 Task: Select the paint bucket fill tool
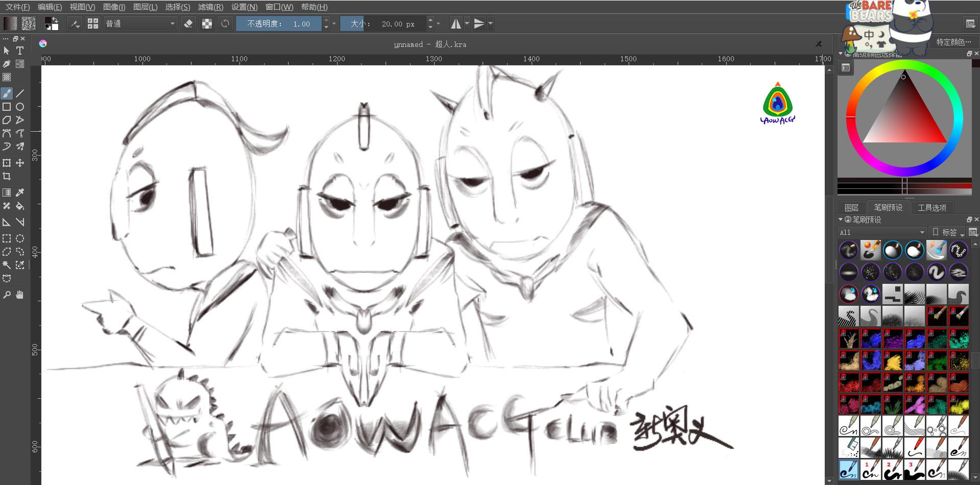point(20,206)
